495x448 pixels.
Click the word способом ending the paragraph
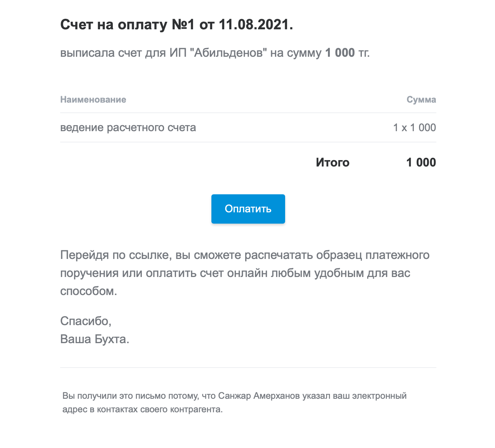pyautogui.click(x=89, y=291)
